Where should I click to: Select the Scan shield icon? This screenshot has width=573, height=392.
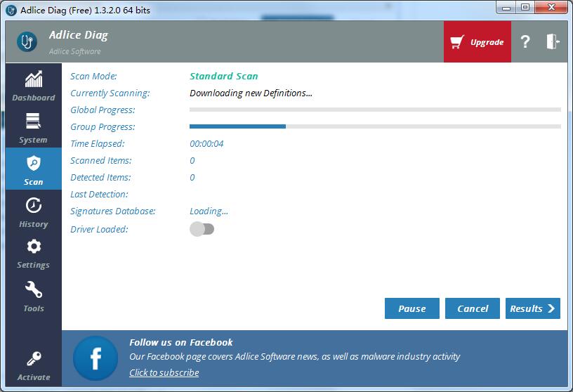coord(34,163)
